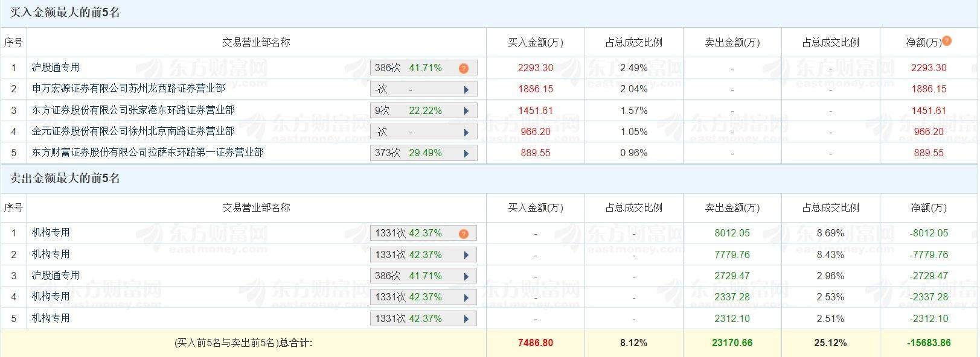Click 沪股通专用 name in the buy table
The image size is (980, 357).
coord(56,68)
